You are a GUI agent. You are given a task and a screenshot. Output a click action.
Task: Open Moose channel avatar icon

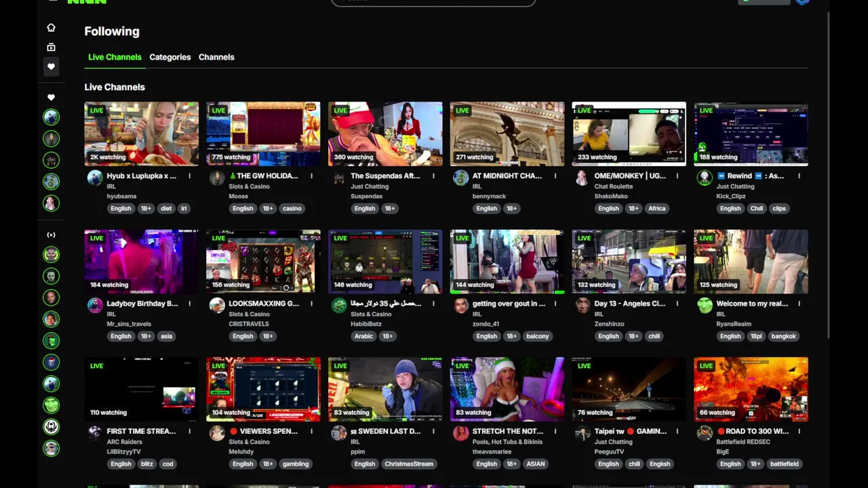tap(217, 178)
